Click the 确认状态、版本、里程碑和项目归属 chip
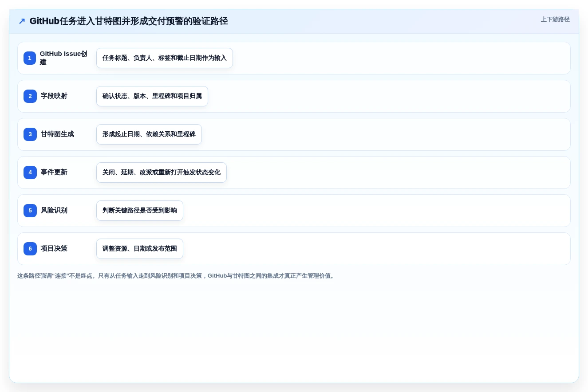 pos(152,96)
